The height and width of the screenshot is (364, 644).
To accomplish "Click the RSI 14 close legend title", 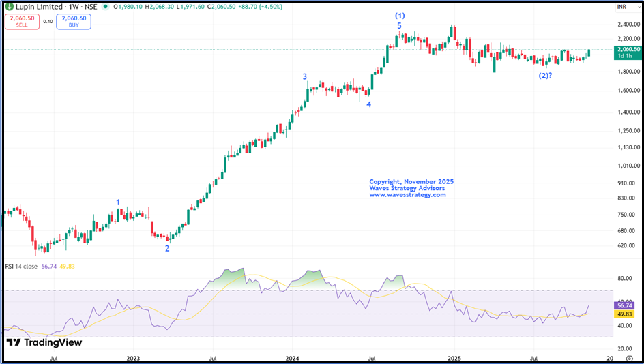I will point(21,267).
